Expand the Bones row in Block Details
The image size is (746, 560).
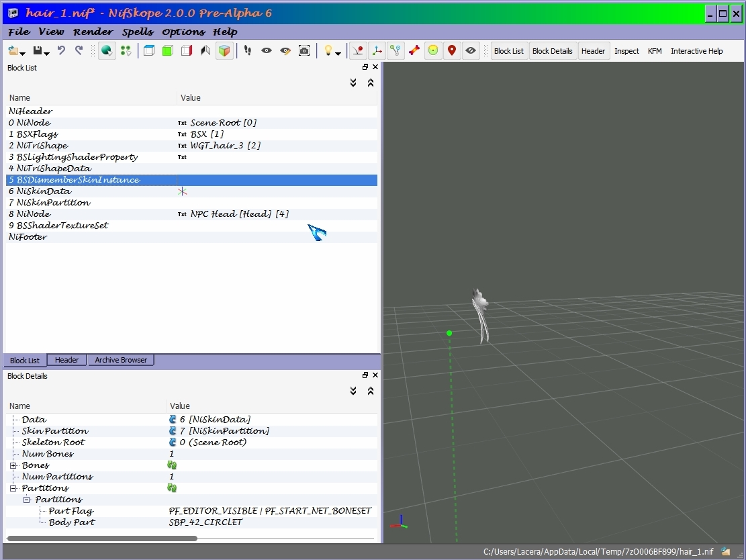coord(13,465)
